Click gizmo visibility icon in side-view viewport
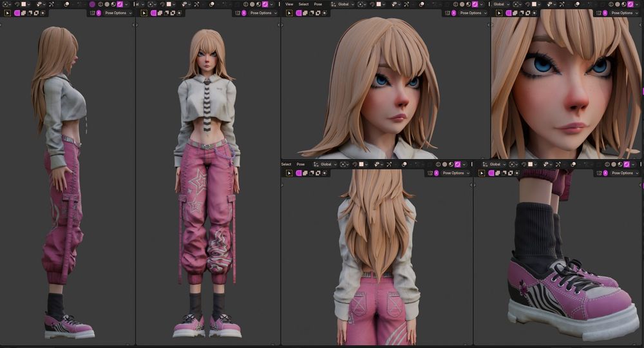The image size is (644, 348). tap(51, 4)
